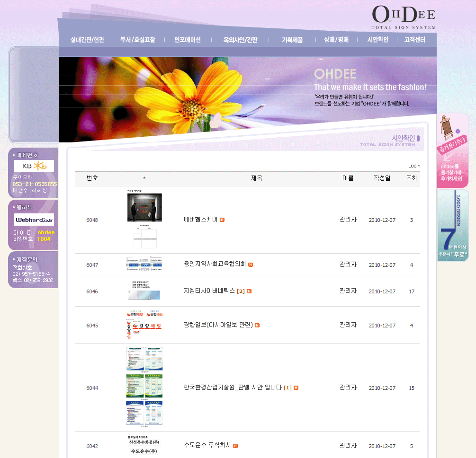
Task: Click the 즐겨찾기추가 bookmark banner
Action: pyautogui.click(x=452, y=150)
